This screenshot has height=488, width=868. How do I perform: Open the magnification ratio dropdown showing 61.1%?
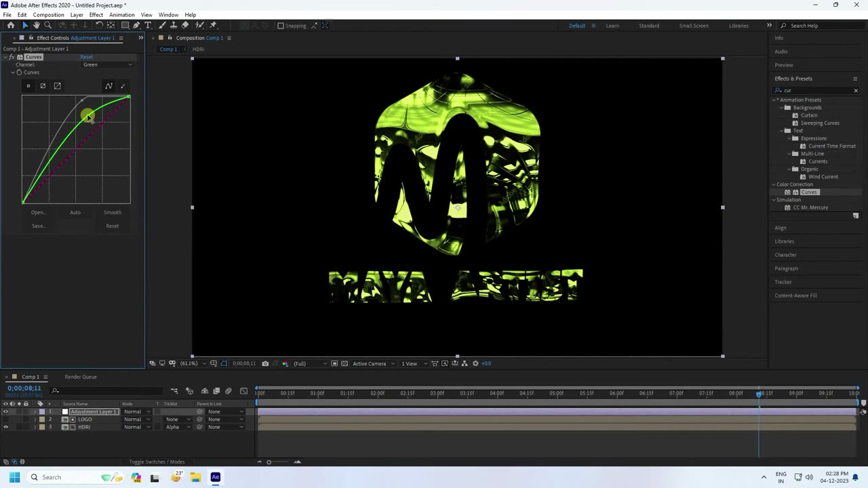(193, 364)
